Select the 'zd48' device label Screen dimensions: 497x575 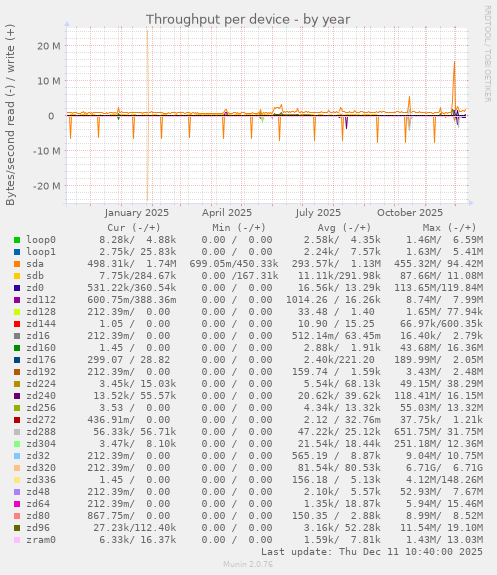(38, 492)
